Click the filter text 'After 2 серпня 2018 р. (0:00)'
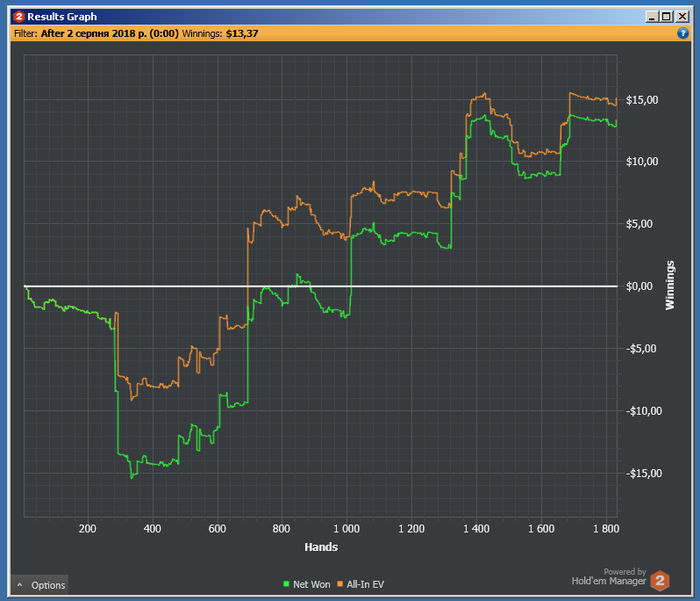This screenshot has width=700, height=601. pos(109,33)
